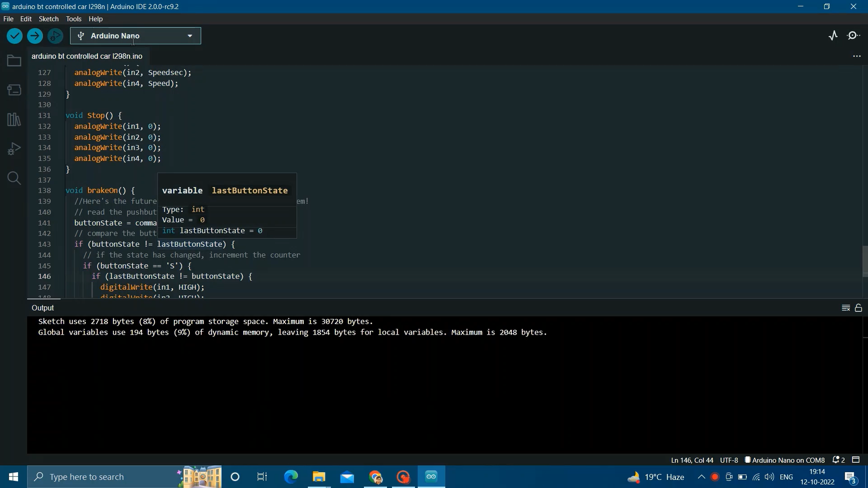Click the UTF-8 encoding indicator
Screen dimensions: 868x488
pos(729,460)
